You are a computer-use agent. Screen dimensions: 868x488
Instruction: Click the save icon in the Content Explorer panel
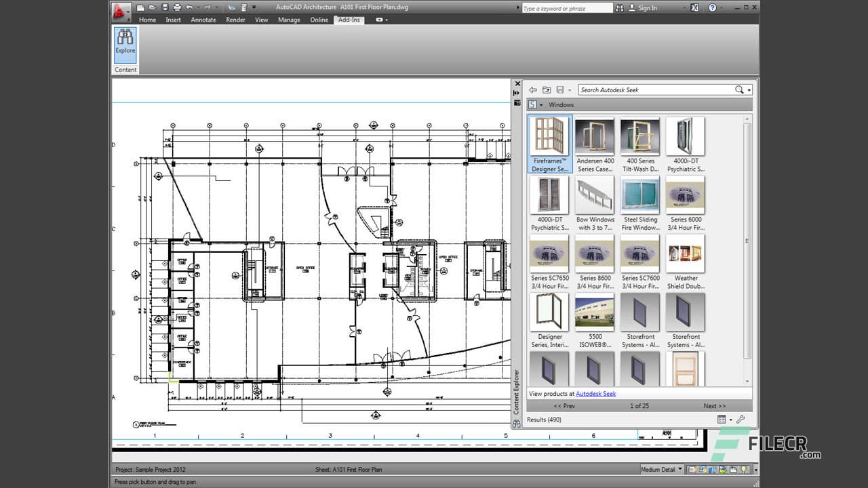[x=558, y=89]
